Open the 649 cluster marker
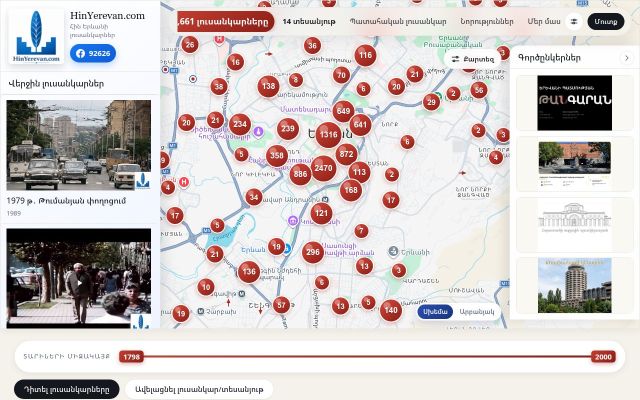This screenshot has height=400, width=640. (343, 111)
